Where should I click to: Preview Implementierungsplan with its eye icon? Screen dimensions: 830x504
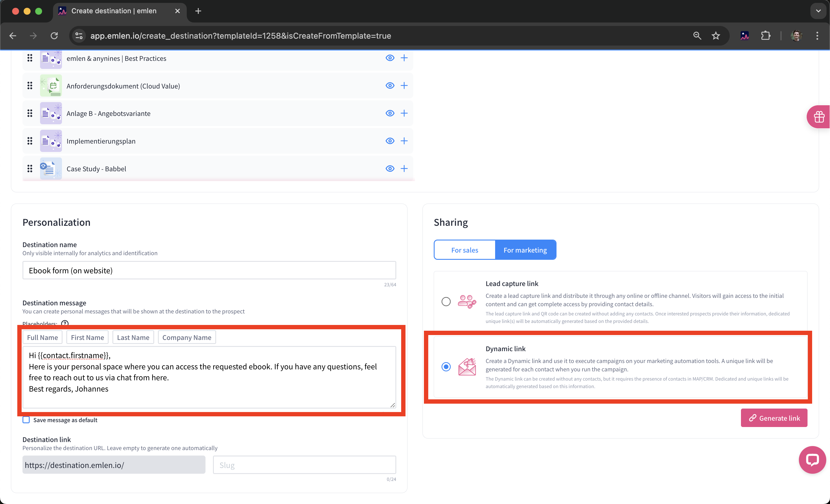pyautogui.click(x=390, y=141)
